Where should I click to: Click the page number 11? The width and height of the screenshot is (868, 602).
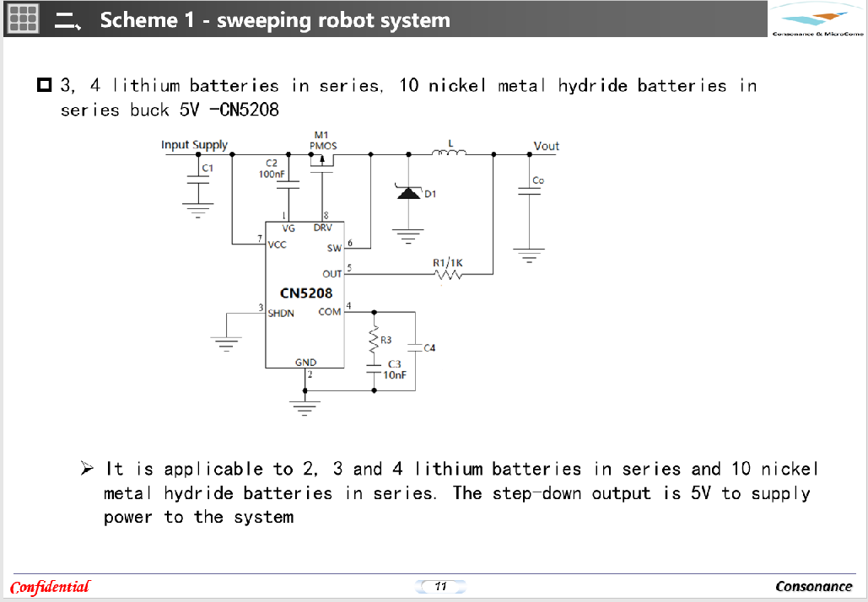pyautogui.click(x=440, y=586)
